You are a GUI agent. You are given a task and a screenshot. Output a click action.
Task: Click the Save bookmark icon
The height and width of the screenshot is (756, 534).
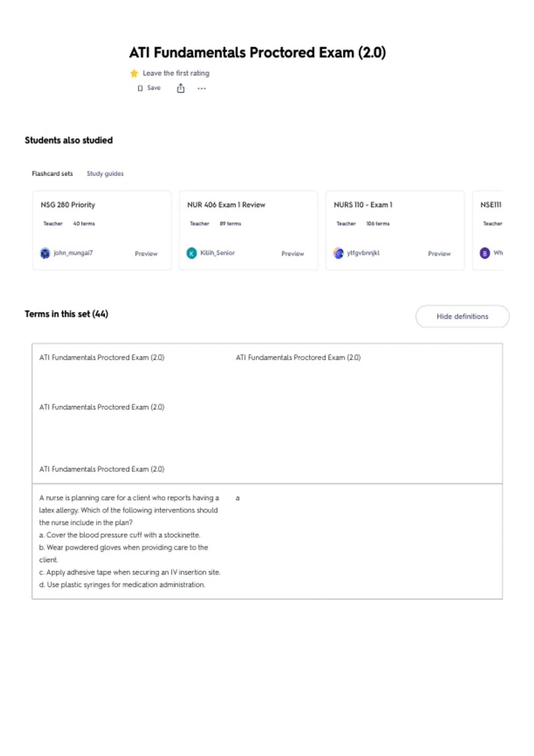[140, 88]
